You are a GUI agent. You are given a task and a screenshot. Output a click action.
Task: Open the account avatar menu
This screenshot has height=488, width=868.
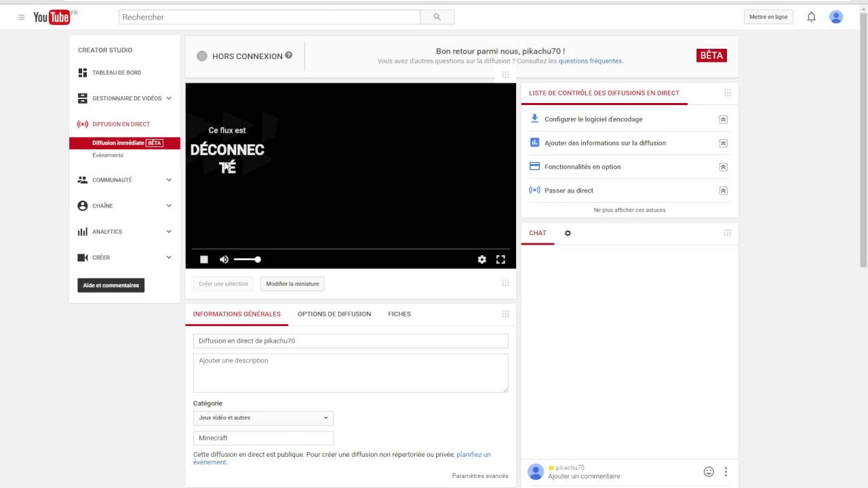[x=836, y=17]
